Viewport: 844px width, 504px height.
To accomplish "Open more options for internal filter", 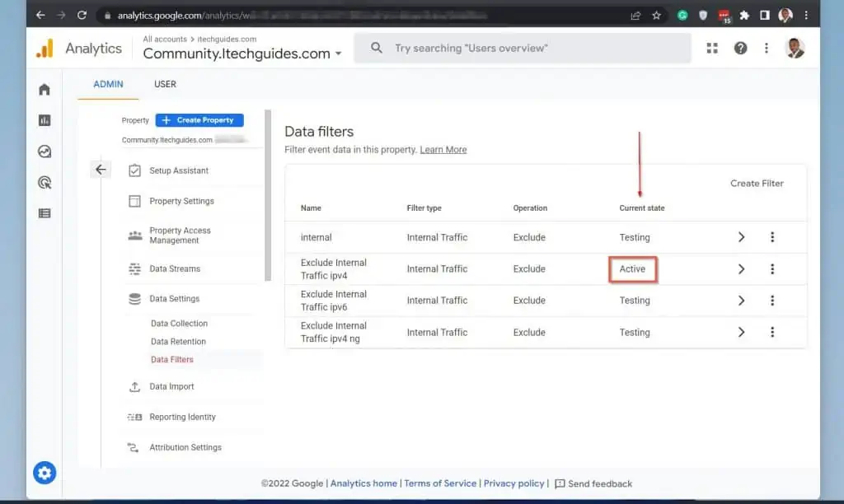I will click(x=772, y=237).
